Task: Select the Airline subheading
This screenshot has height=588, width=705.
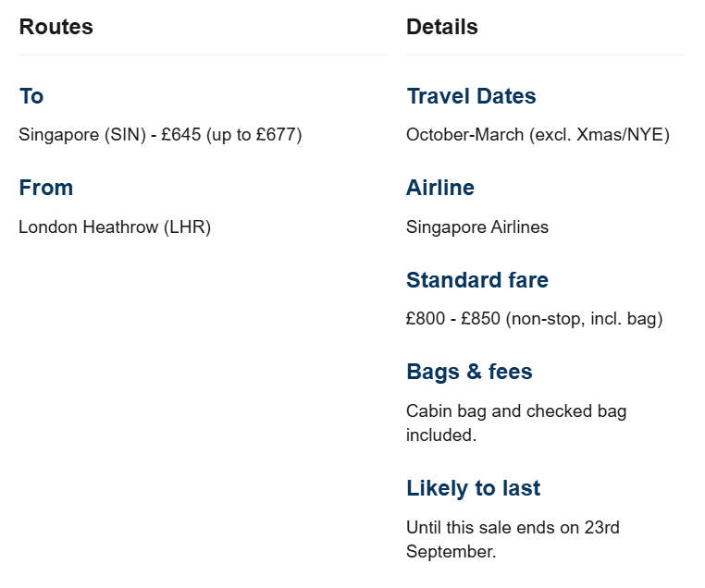Action: 440,188
